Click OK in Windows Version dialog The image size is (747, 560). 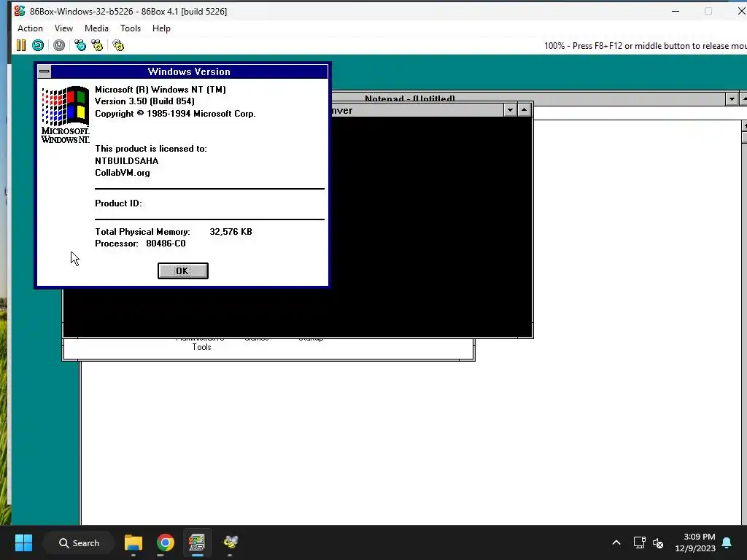[183, 271]
